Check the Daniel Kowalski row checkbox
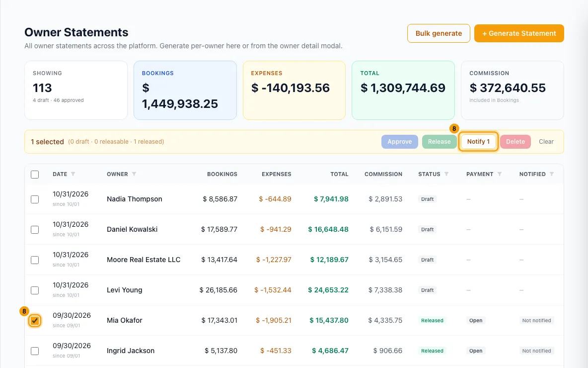588x368 pixels. 35,229
